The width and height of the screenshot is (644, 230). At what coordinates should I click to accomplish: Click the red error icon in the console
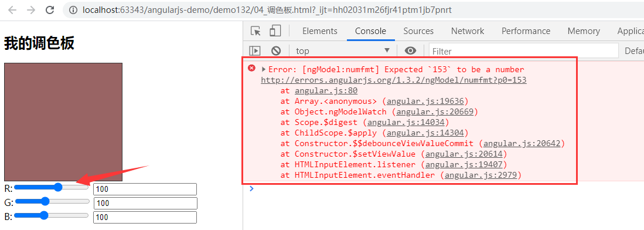click(x=252, y=68)
